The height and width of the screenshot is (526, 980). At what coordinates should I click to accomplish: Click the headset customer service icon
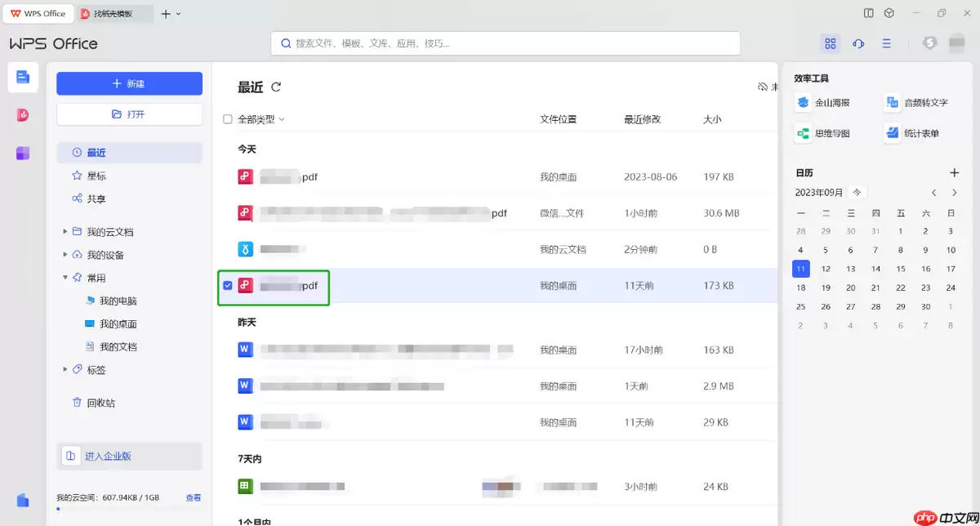tap(858, 43)
